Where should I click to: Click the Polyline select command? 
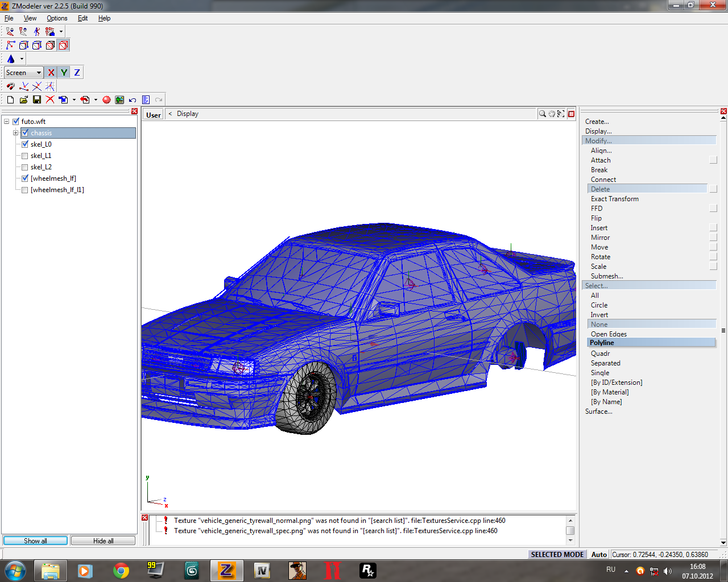pyautogui.click(x=651, y=343)
